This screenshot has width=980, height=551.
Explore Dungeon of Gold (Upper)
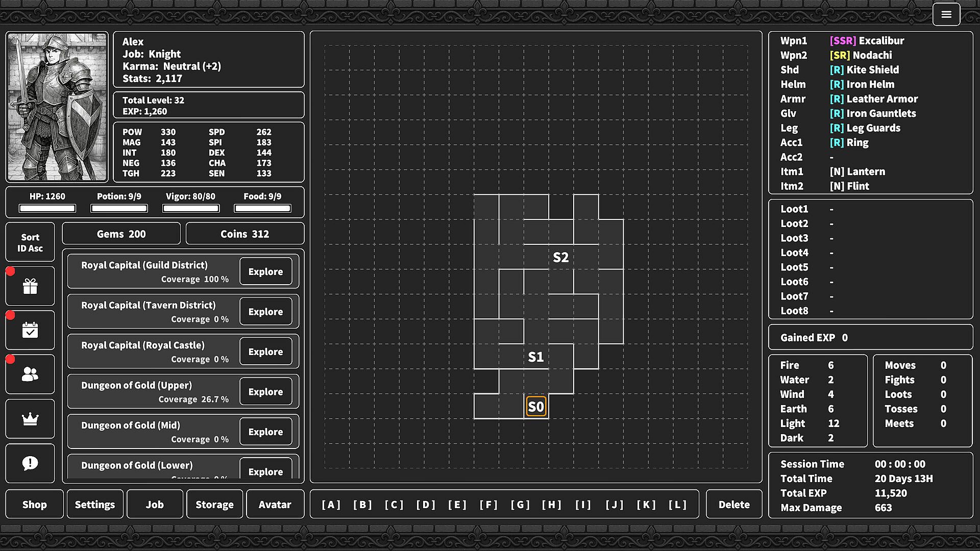pyautogui.click(x=265, y=392)
